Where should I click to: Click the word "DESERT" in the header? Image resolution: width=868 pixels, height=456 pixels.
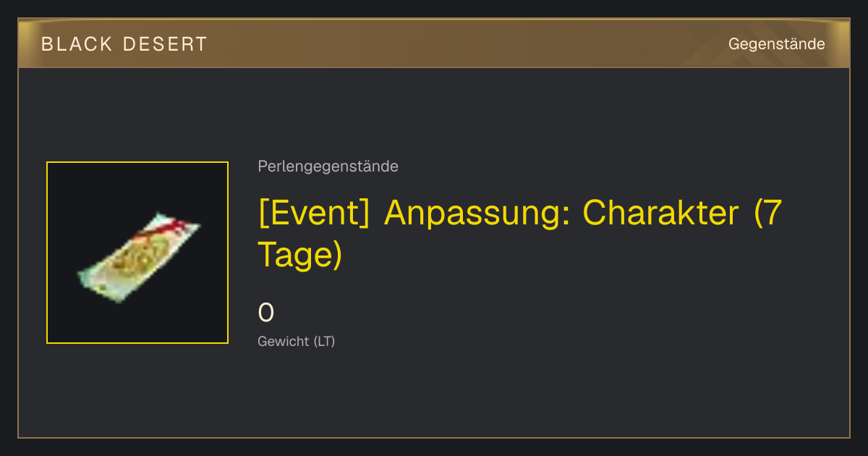pos(163,44)
